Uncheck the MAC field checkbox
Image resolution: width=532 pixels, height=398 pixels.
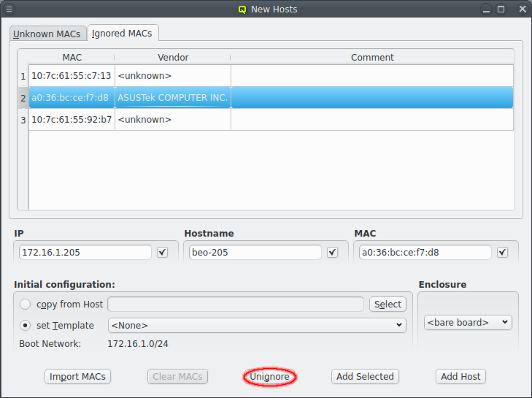(x=502, y=252)
